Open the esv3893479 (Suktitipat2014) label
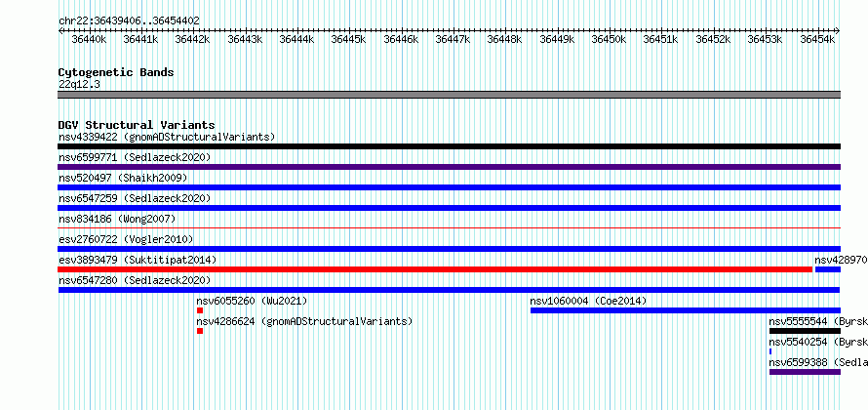This screenshot has height=410, width=868. [138, 260]
